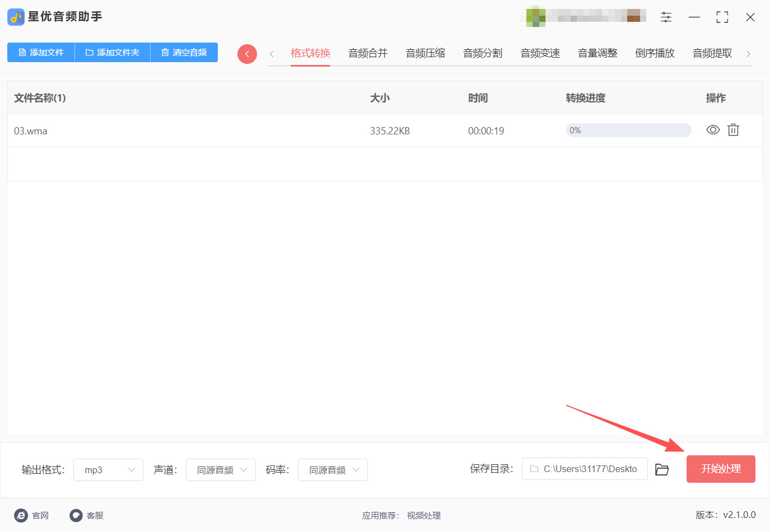Delete 03.wma with the trash icon
The height and width of the screenshot is (532, 770).
[x=733, y=130]
